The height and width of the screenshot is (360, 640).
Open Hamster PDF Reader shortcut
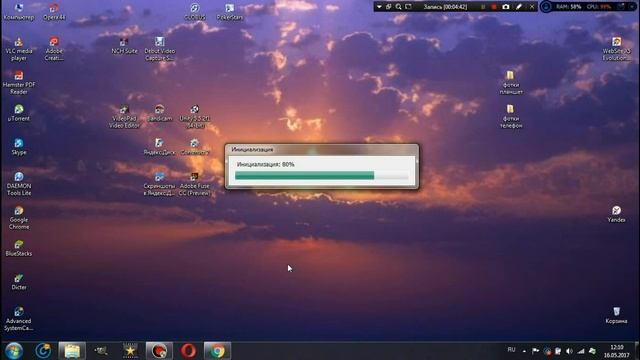[19, 83]
